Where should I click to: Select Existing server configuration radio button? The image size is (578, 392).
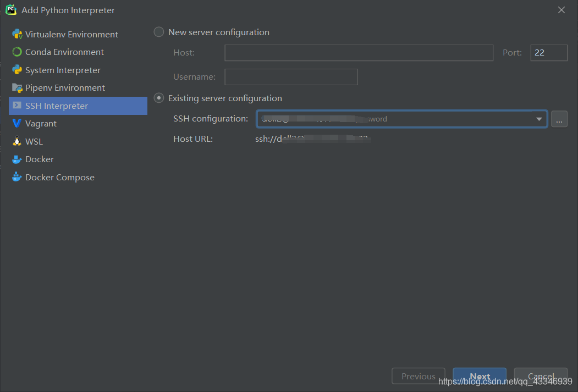pos(159,98)
